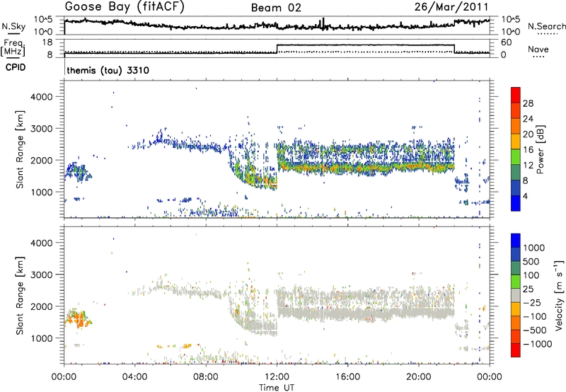The image size is (566, 392).
Task: Click '2000' on velocity panel range axis
Action: click(x=42, y=306)
